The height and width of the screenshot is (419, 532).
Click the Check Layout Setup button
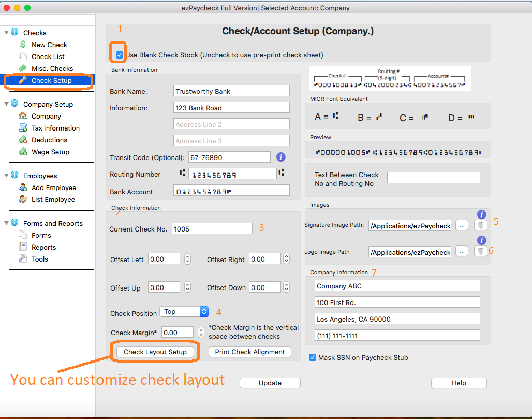tap(155, 352)
